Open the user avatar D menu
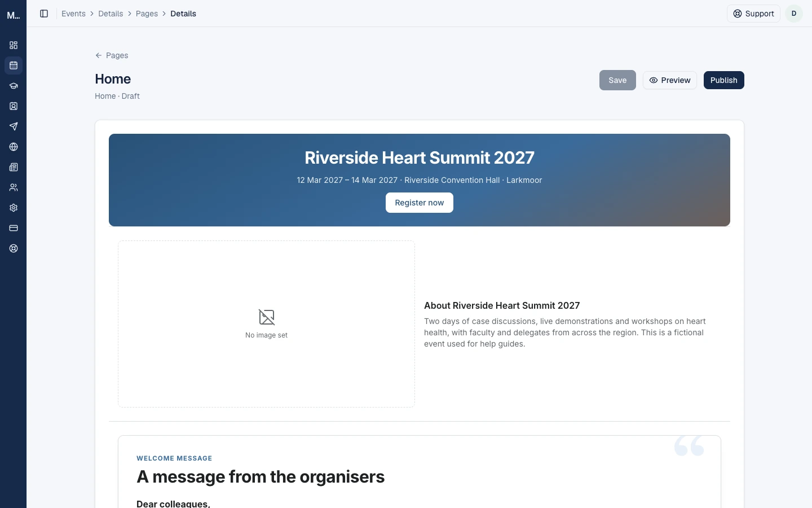 pos(794,14)
